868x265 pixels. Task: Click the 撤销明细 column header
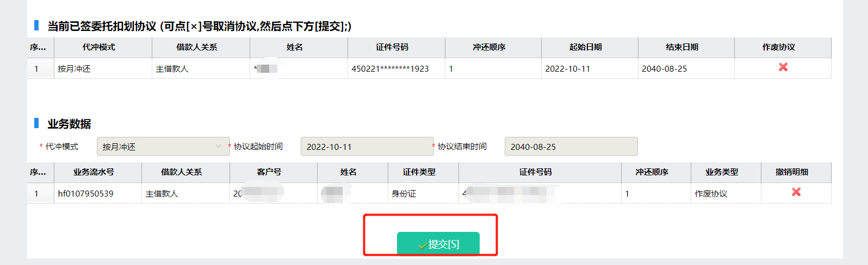tap(792, 172)
